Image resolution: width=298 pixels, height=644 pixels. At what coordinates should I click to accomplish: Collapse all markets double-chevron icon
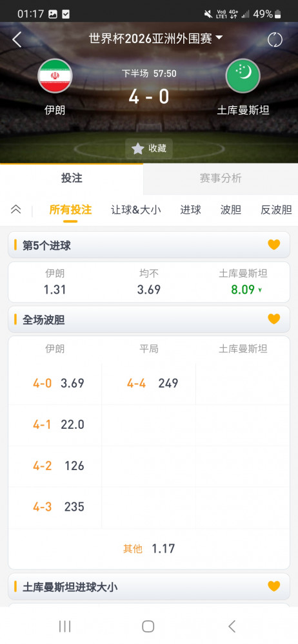coord(15,209)
